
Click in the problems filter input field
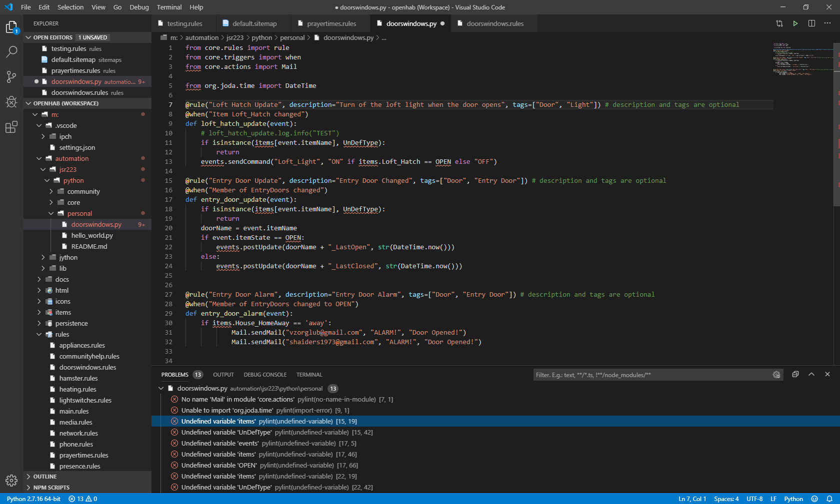[650, 375]
